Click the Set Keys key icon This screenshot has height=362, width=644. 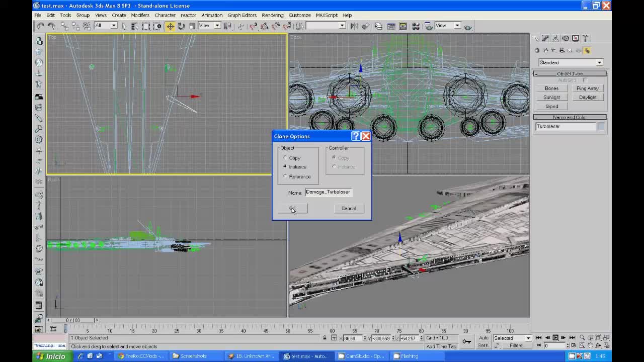point(467,342)
